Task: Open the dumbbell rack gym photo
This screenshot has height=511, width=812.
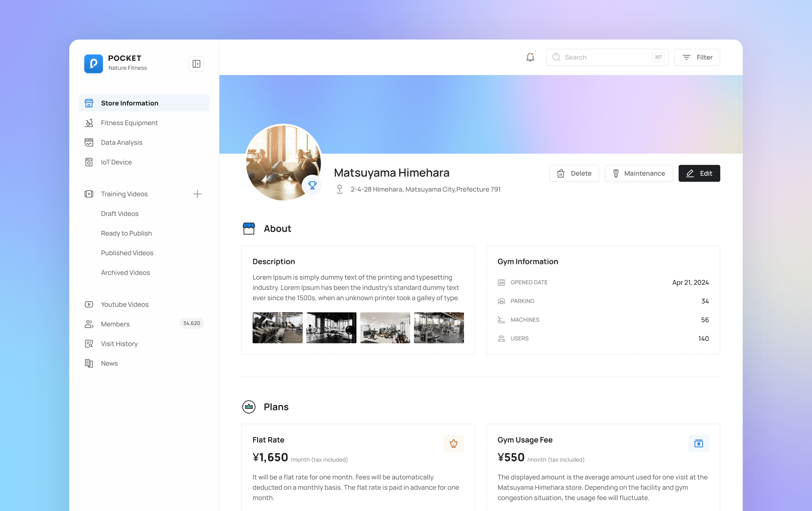Action: [277, 328]
